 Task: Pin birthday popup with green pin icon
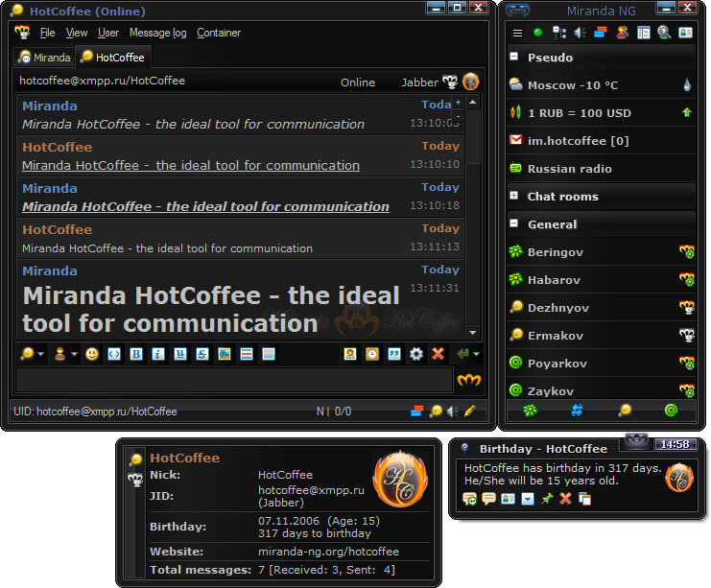point(547,499)
